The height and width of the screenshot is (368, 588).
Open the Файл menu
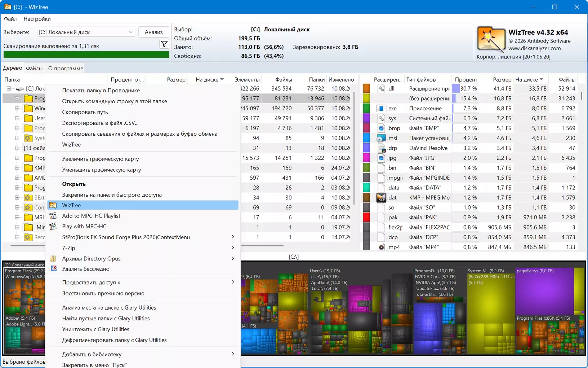pyautogui.click(x=10, y=19)
